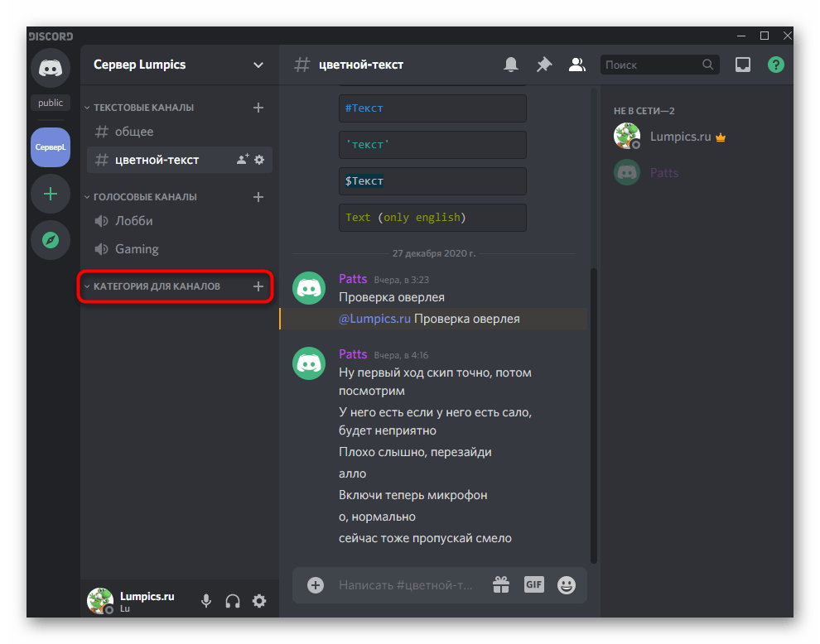The height and width of the screenshot is (644, 820).
Task: Toggle headphones deafen in user panel
Action: click(233, 601)
